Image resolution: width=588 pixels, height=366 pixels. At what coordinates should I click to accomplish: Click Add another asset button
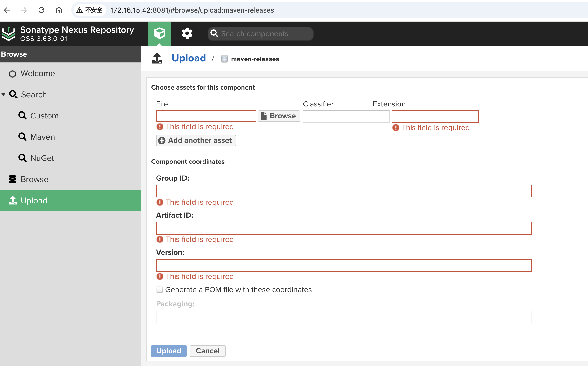196,140
